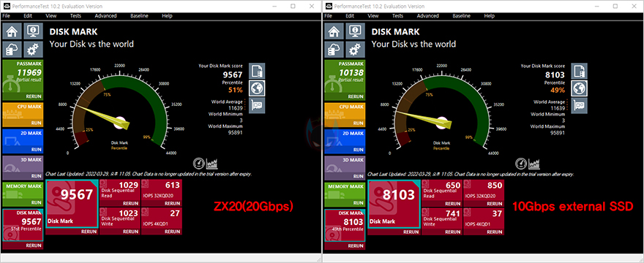Run CPU Mark test in right window
This screenshot has height=263, width=644.
(359, 123)
